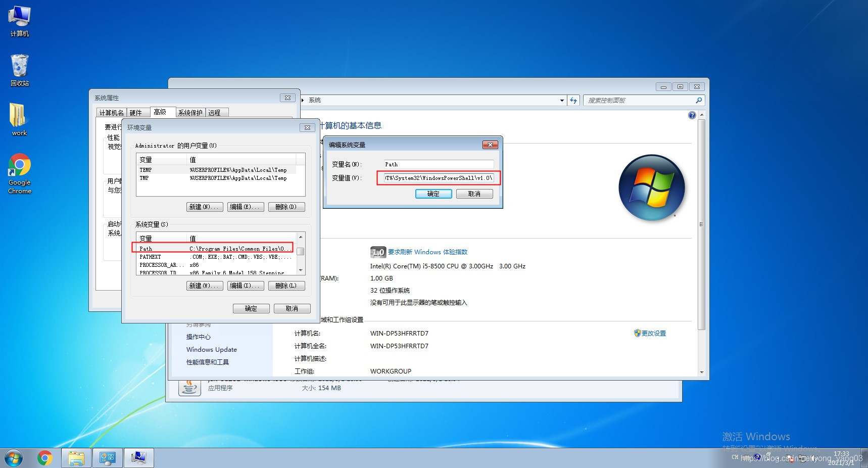This screenshot has width=868, height=468.
Task: Click 删除 under user variables
Action: pos(286,207)
